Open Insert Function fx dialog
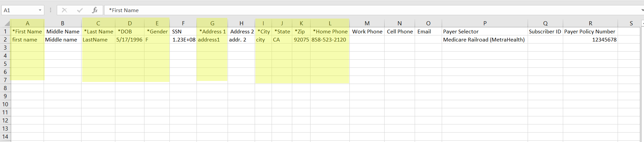Screen dimensions: 644x142 click(x=95, y=10)
